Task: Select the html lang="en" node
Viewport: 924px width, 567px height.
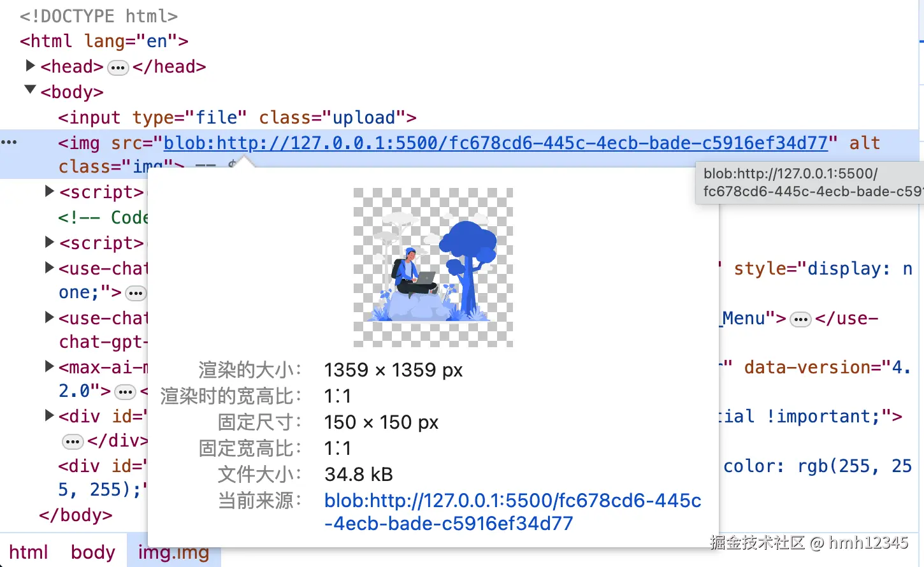Action: 104,41
